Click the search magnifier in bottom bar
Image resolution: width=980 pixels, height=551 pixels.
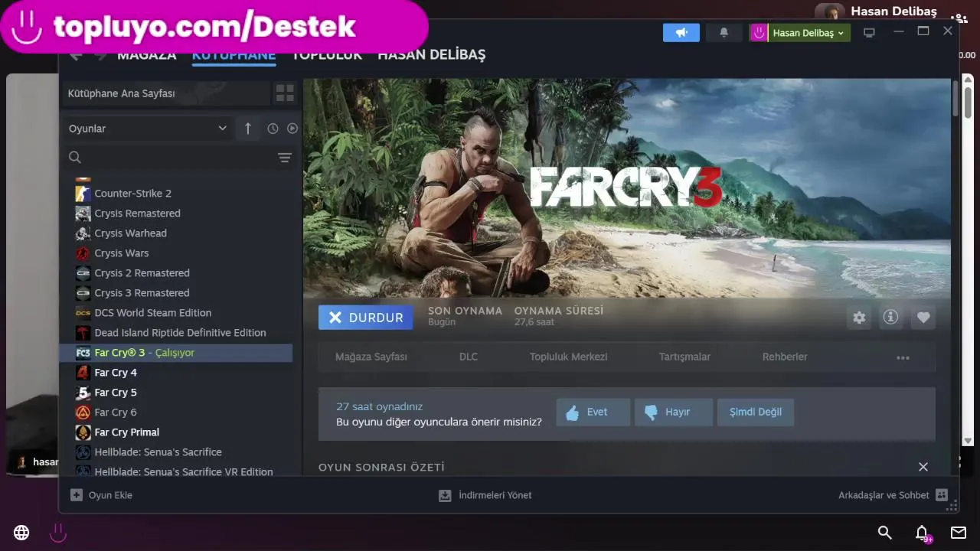[884, 533]
